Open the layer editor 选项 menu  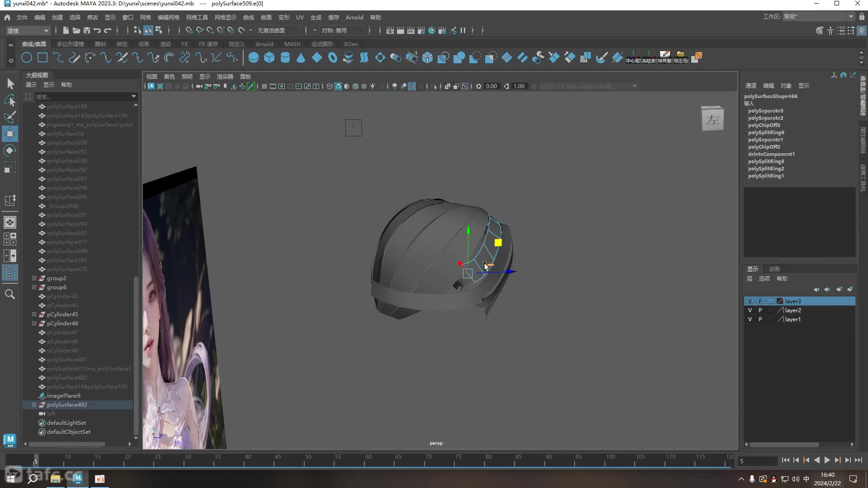764,278
